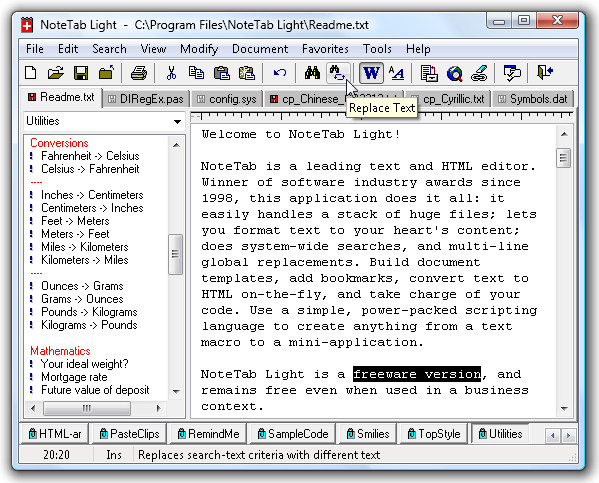Undo the last action with the curved arrow
Viewport: 599px width, 483px height.
(280, 72)
